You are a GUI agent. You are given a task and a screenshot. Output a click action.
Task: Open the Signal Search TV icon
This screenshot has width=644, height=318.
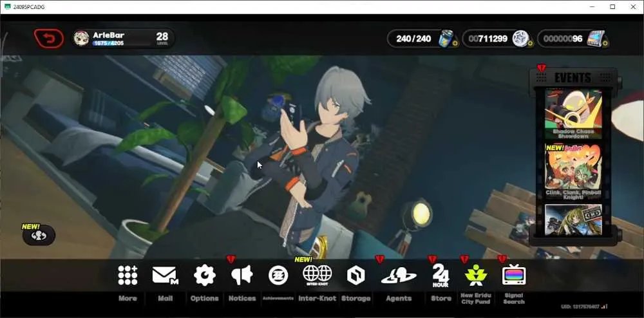pyautogui.click(x=514, y=275)
